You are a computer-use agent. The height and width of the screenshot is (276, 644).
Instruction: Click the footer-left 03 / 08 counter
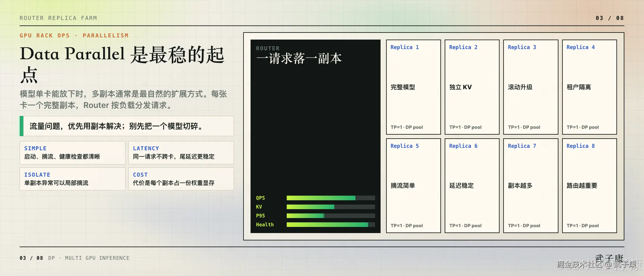pyautogui.click(x=31, y=258)
